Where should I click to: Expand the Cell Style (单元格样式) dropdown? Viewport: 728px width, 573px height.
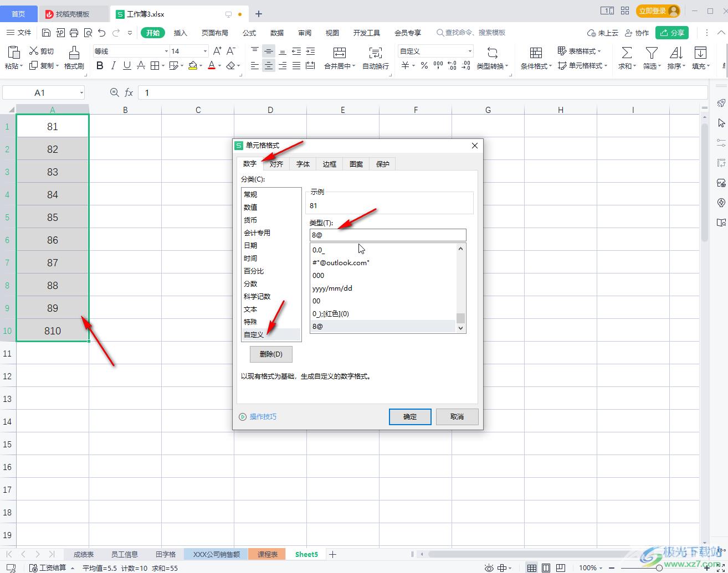tap(606, 66)
